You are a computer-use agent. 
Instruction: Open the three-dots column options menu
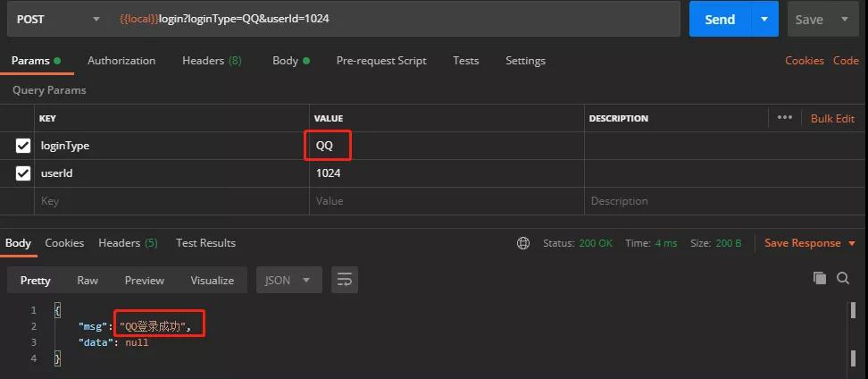click(x=785, y=118)
